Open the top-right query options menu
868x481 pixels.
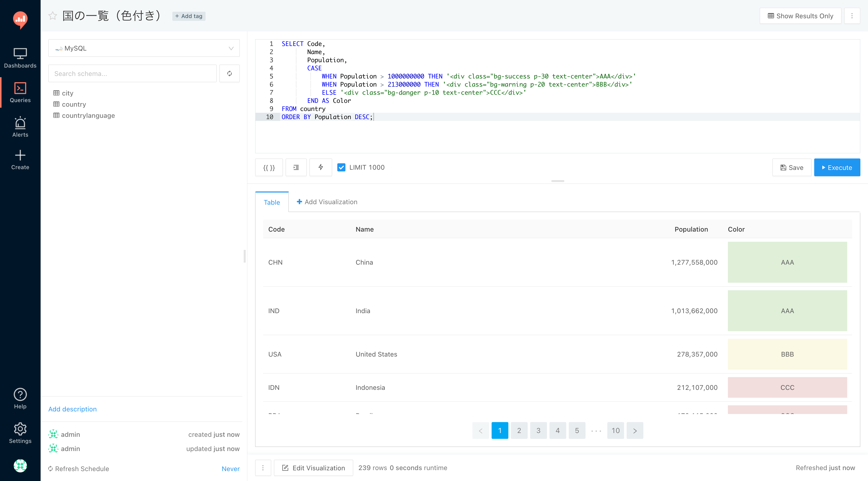[x=852, y=16]
